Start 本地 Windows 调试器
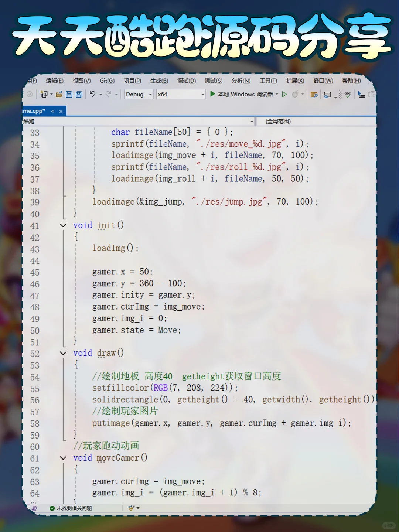 point(242,94)
